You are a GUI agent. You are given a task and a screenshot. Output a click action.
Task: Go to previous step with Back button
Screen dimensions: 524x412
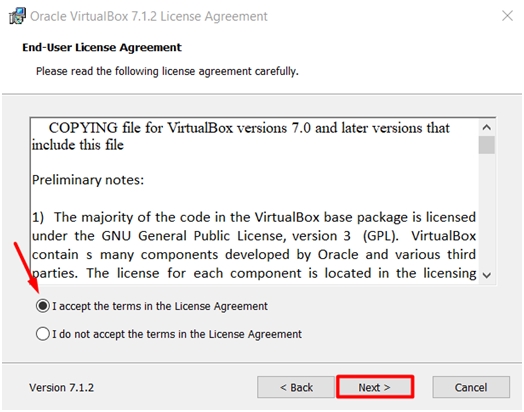click(296, 387)
